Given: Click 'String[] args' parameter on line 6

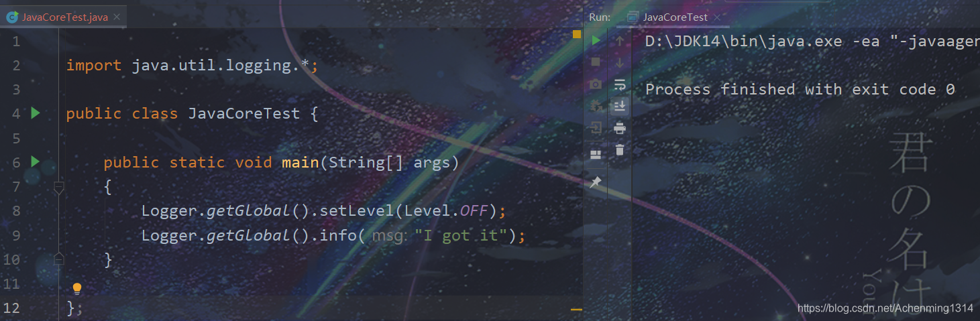Looking at the screenshot, I should click(x=388, y=162).
